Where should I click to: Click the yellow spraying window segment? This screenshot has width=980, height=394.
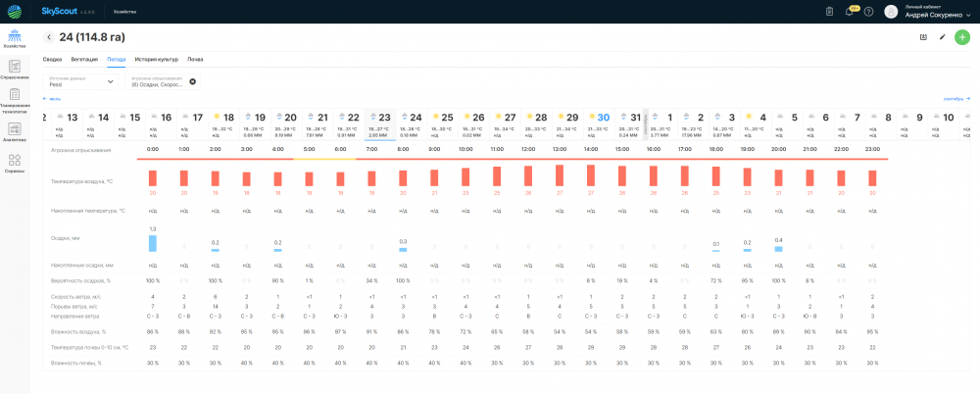(325, 159)
